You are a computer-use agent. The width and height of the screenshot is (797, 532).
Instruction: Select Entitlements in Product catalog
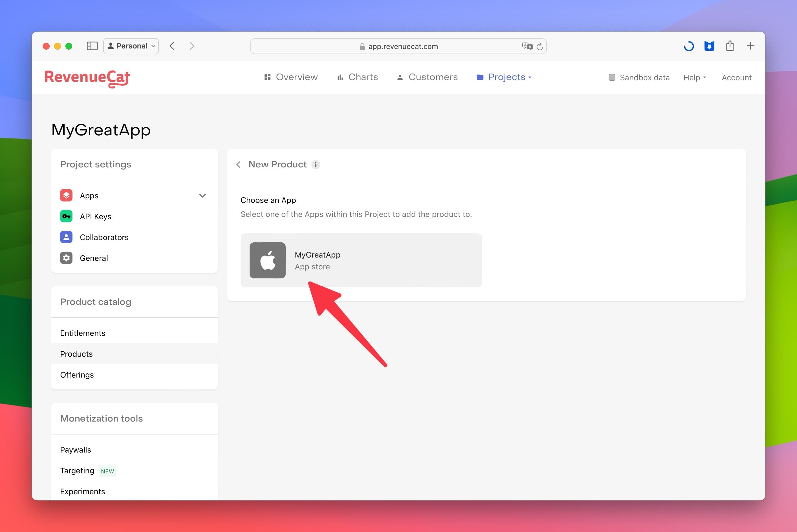pyautogui.click(x=135, y=333)
